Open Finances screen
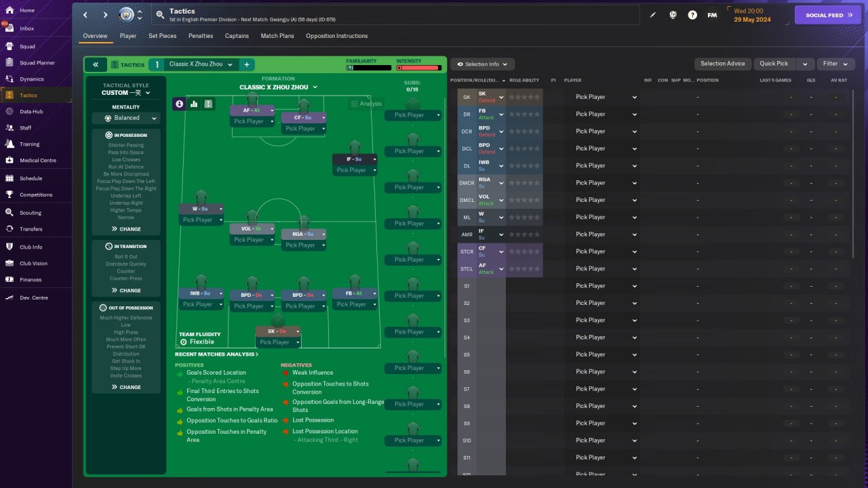The height and width of the screenshot is (488, 868). (x=31, y=280)
